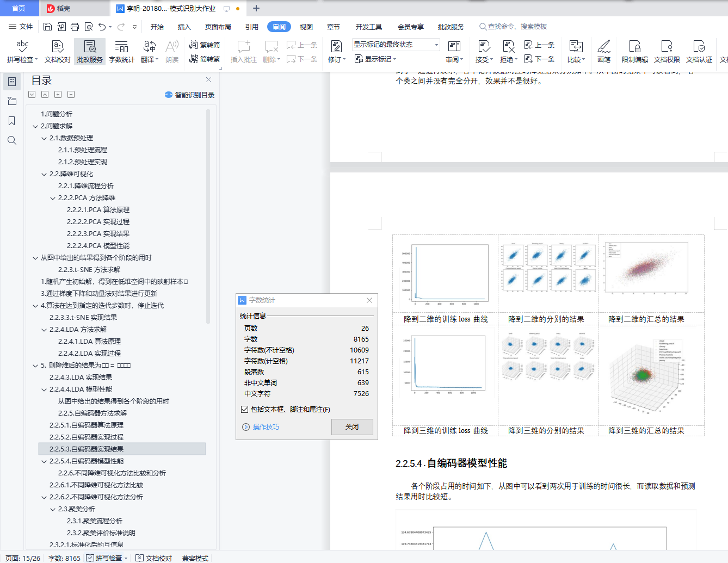The width and height of the screenshot is (728, 563).
Task: Open 文档权限 document permissions
Action: [x=667, y=52]
